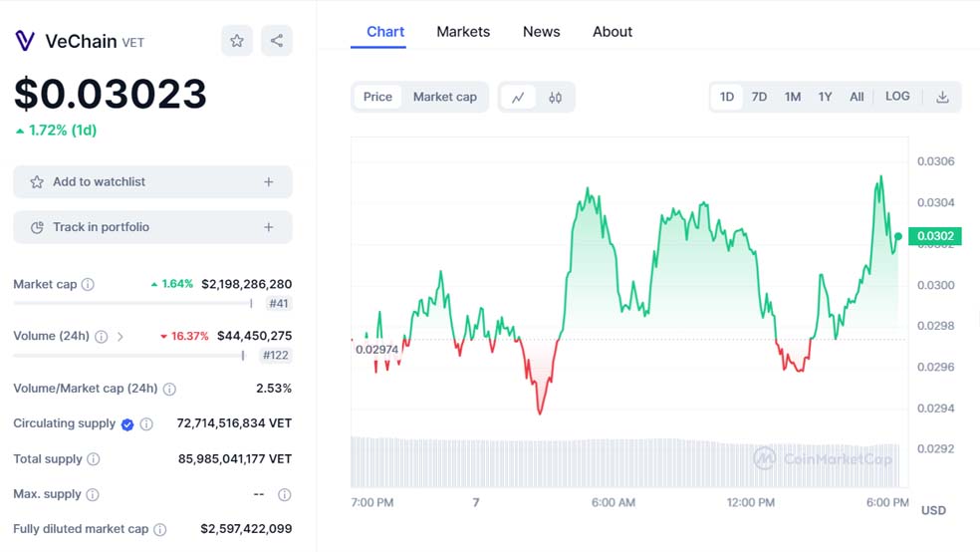980x552 pixels.
Task: Click the share icon button
Action: 277,41
